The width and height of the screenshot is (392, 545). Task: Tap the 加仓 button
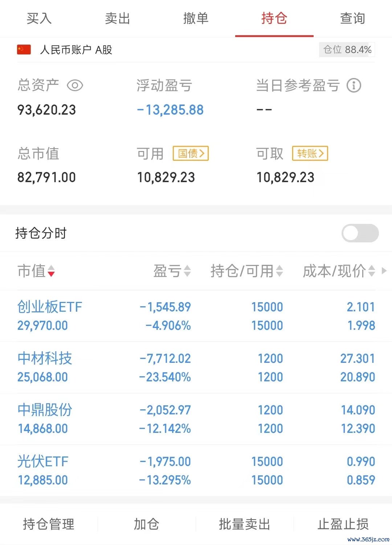pos(147,524)
